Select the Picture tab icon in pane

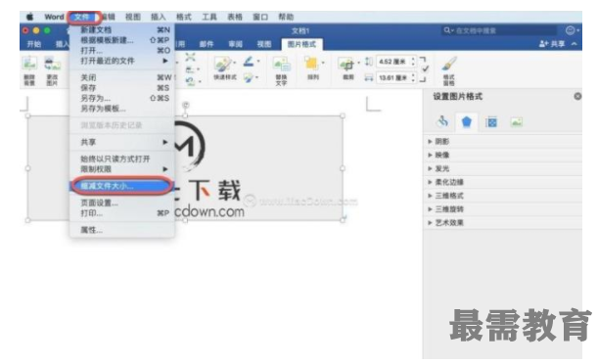(517, 122)
